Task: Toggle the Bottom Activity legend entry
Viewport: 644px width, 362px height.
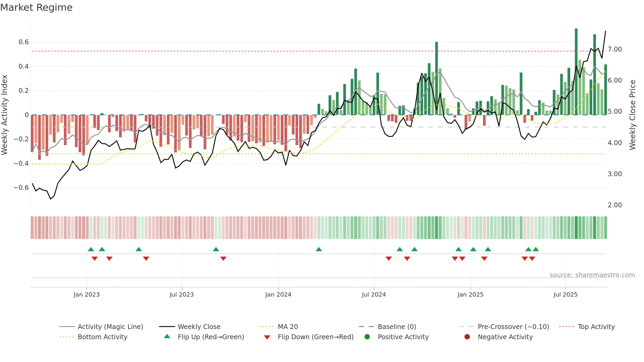Action: point(93,337)
